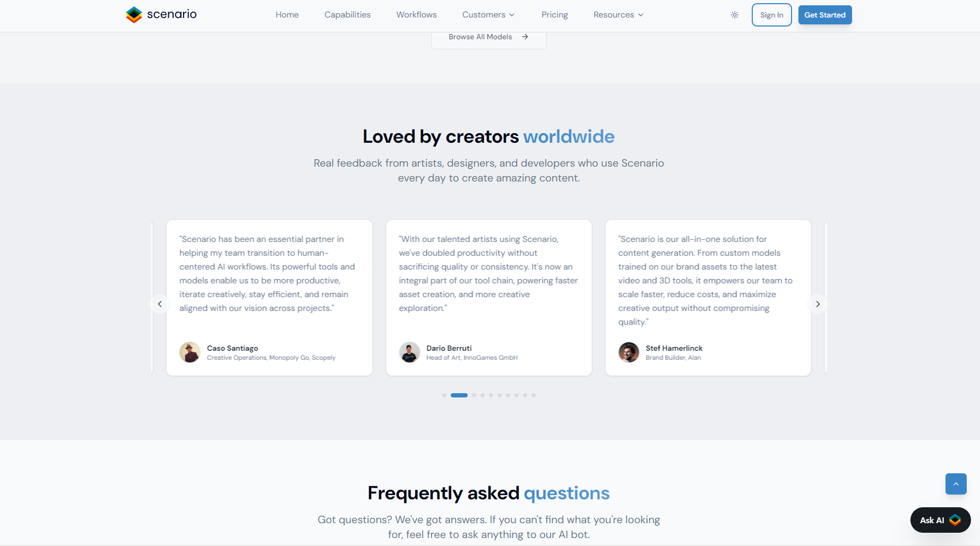The width and height of the screenshot is (980, 546).
Task: Open the Workflows nav item
Action: (416, 15)
